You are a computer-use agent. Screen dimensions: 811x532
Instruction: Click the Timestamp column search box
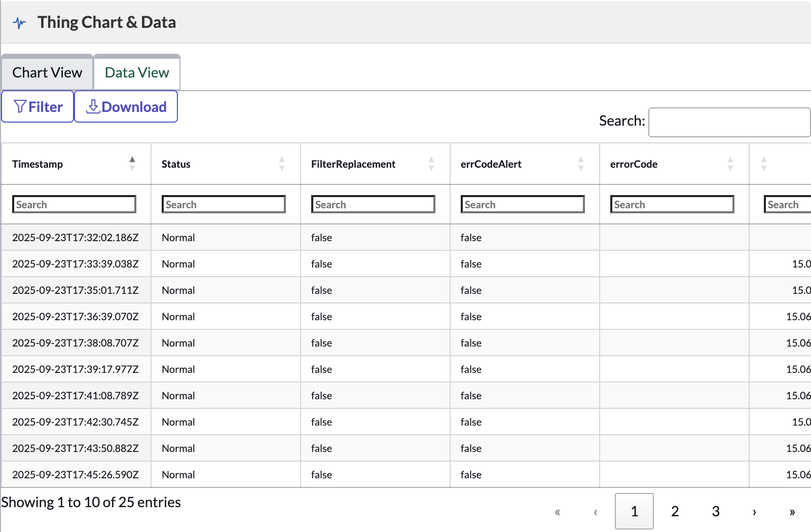74,204
